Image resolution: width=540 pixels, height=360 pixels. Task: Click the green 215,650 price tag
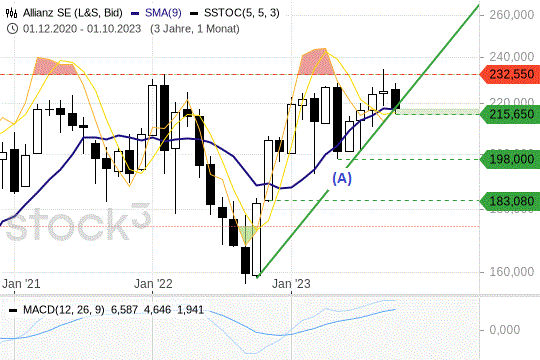pos(509,114)
